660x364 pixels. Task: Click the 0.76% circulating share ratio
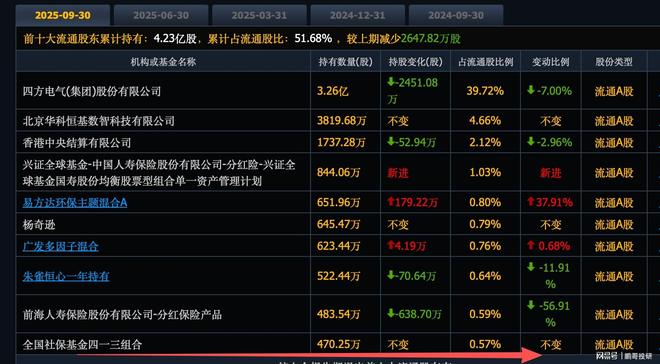(x=485, y=246)
